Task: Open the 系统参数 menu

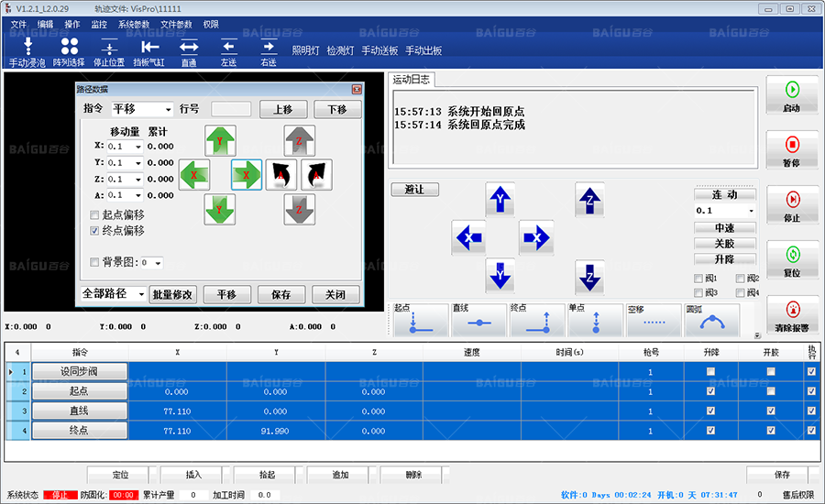Action: tap(134, 24)
